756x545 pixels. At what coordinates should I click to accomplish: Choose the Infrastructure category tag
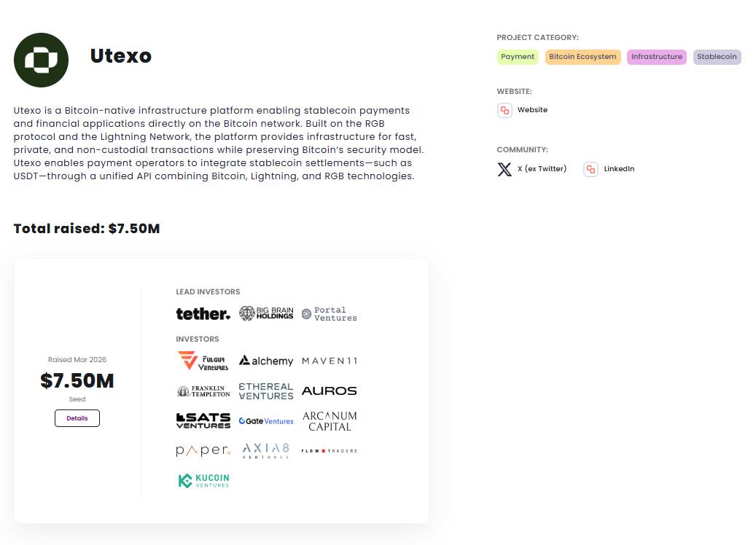pyautogui.click(x=656, y=57)
